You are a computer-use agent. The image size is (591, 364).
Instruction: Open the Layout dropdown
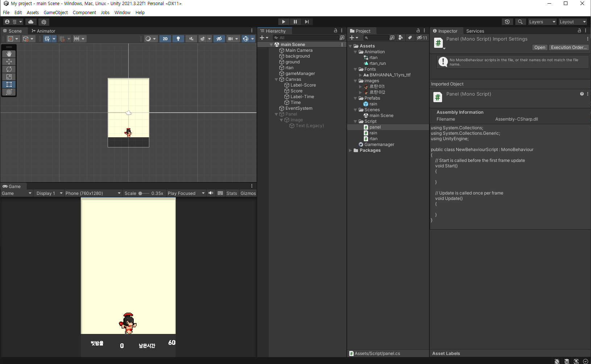click(573, 22)
